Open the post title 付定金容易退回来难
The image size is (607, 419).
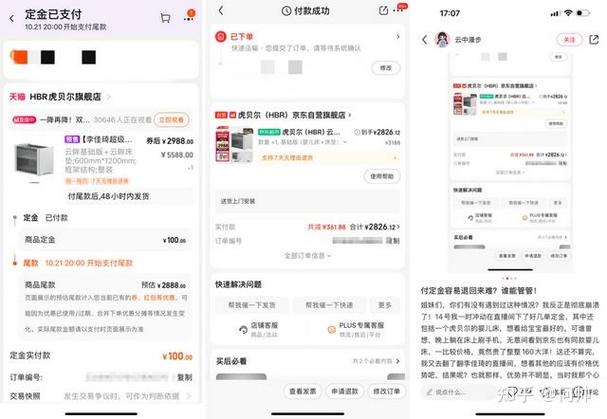478,290
